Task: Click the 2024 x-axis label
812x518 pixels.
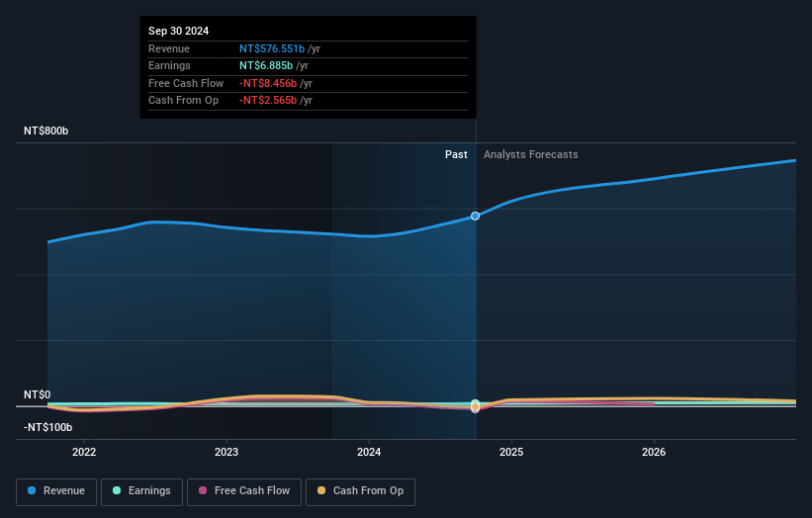Action: point(369,452)
